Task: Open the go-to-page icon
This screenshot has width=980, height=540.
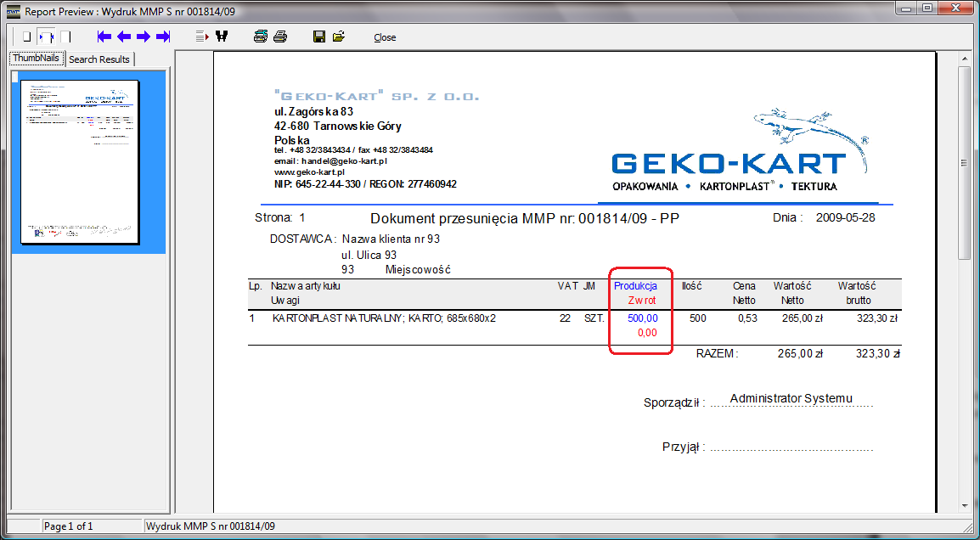Action: click(201, 37)
